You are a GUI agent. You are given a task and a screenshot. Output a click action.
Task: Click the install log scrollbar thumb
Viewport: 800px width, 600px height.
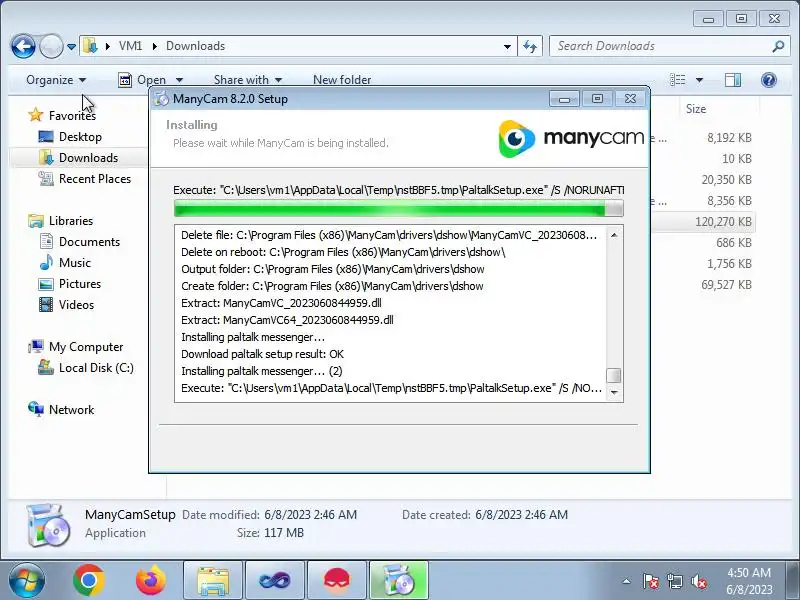pyautogui.click(x=614, y=375)
